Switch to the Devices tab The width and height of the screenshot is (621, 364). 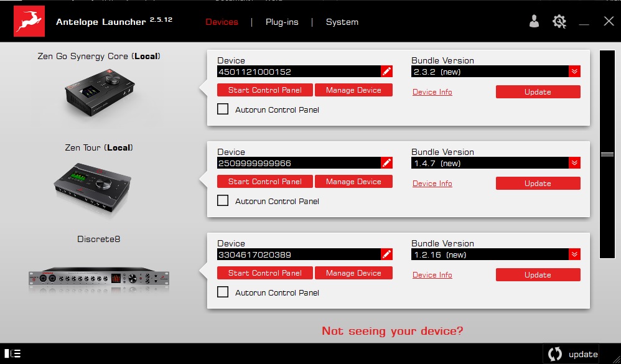[x=222, y=22]
